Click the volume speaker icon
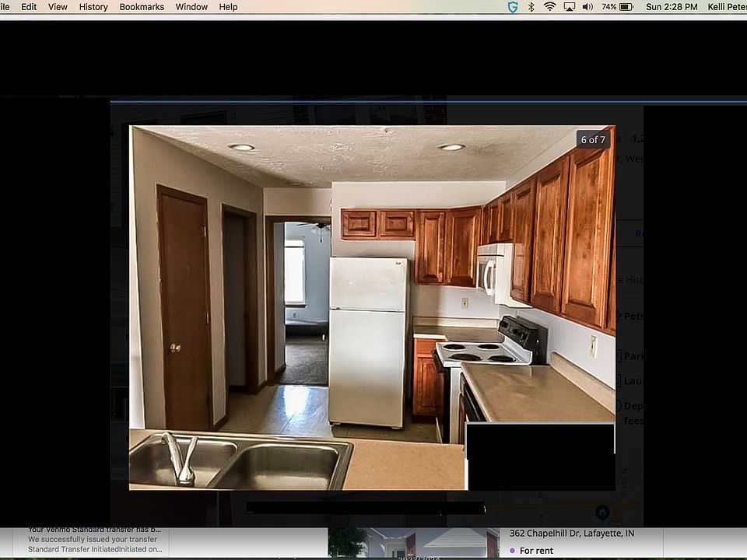747x560 pixels. tap(587, 7)
